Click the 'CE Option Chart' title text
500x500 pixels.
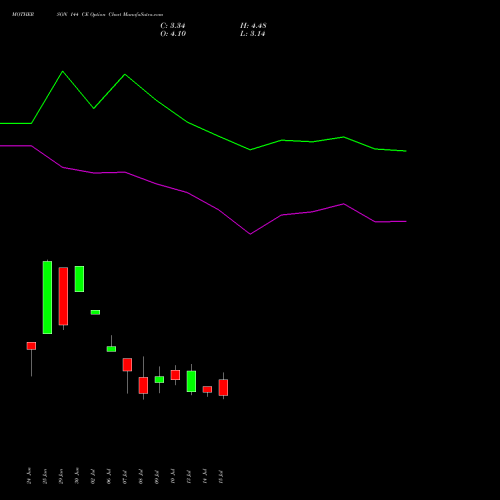[101, 15]
